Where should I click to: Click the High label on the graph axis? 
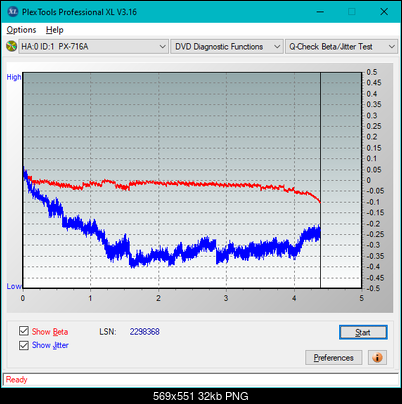point(14,77)
